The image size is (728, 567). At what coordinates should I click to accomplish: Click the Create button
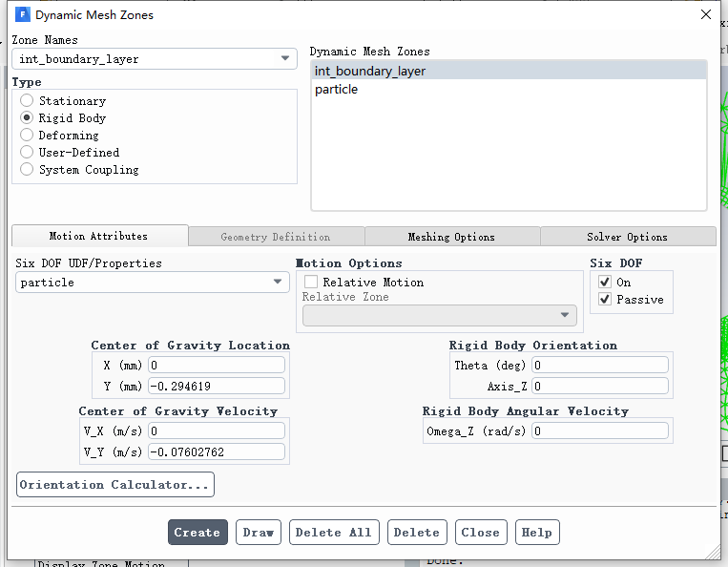pyautogui.click(x=198, y=533)
